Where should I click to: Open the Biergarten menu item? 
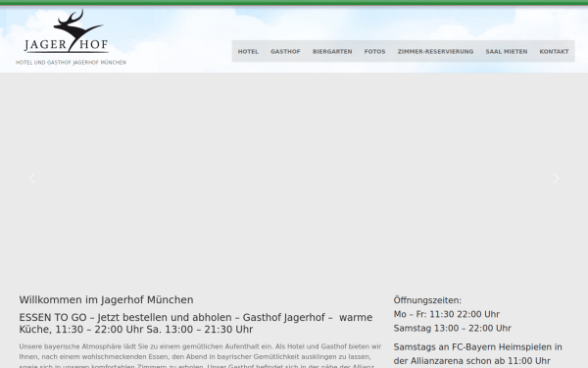332,51
